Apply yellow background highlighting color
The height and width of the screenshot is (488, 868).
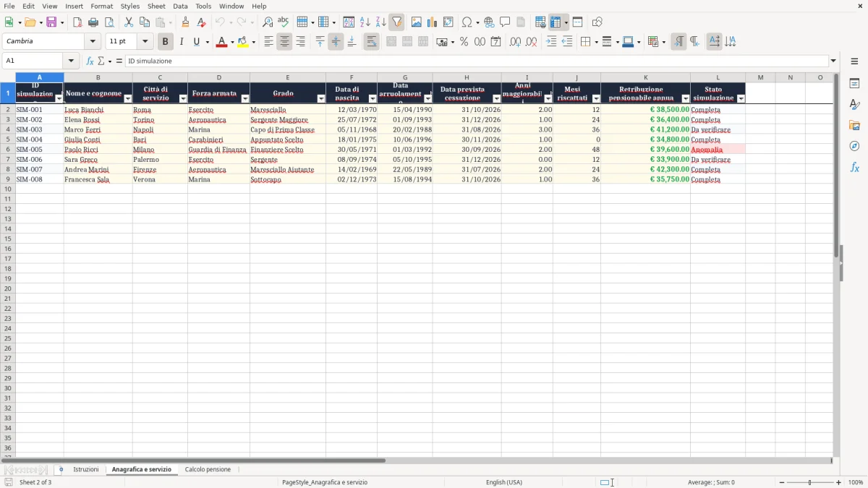(242, 42)
